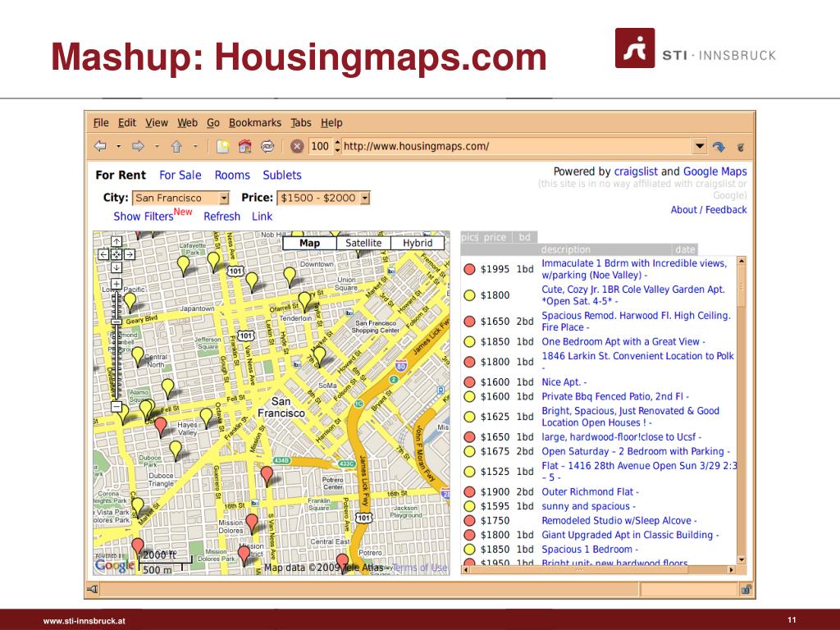This screenshot has height=630, width=840.
Task: Follow the craigslist link
Action: click(636, 171)
